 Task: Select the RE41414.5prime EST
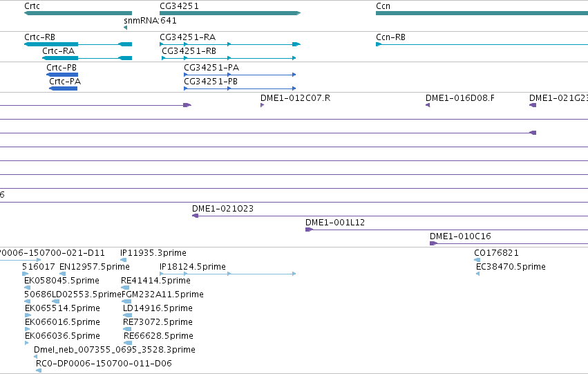click(x=125, y=288)
